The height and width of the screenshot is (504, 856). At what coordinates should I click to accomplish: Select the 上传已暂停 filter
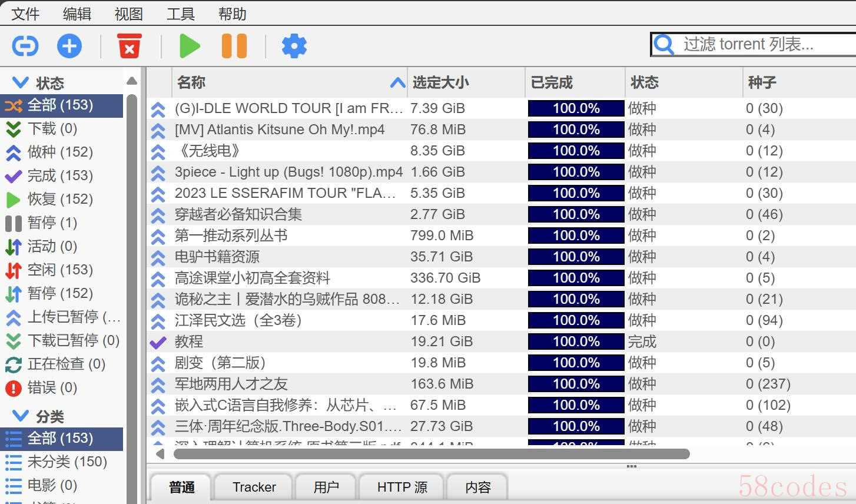pos(61,317)
